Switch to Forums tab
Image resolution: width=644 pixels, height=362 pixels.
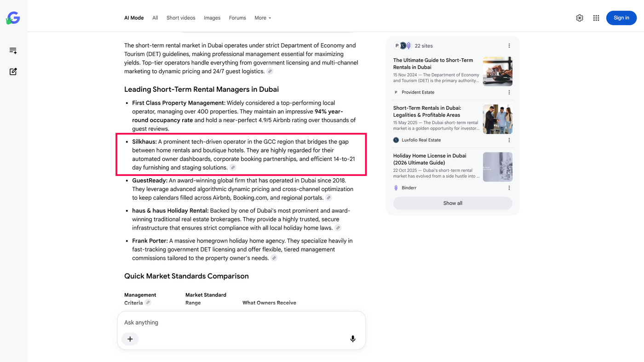coord(237,18)
